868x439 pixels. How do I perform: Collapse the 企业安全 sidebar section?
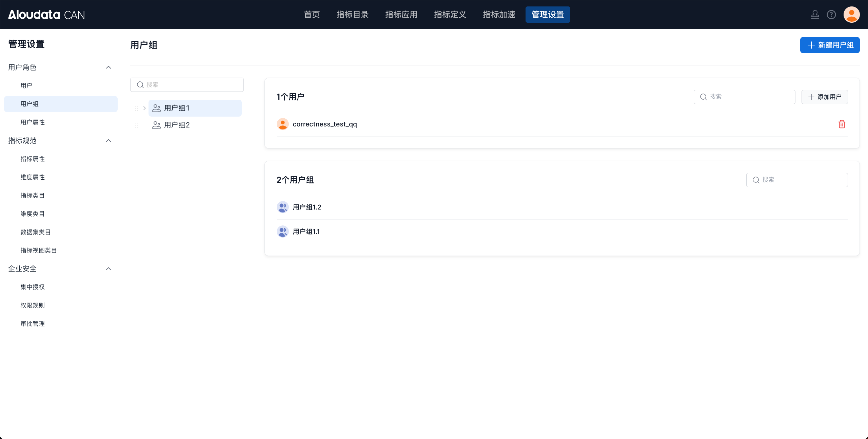click(108, 269)
